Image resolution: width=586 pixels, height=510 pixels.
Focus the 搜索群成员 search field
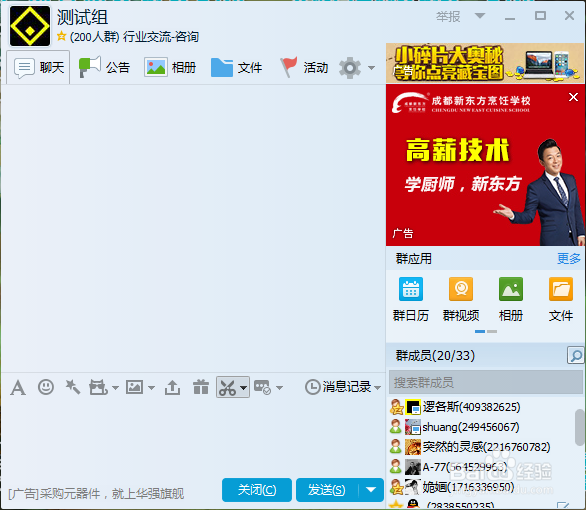(486, 383)
